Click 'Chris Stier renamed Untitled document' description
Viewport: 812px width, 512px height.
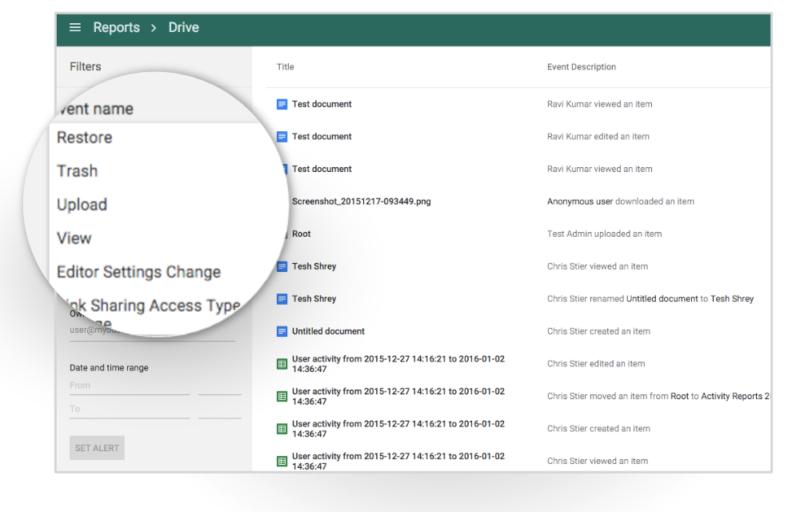tap(650, 298)
